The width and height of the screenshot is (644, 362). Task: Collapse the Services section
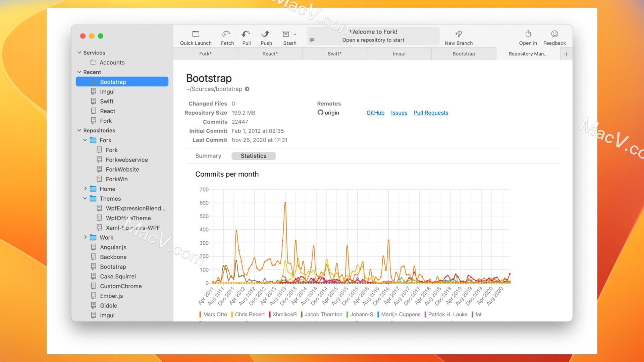79,53
